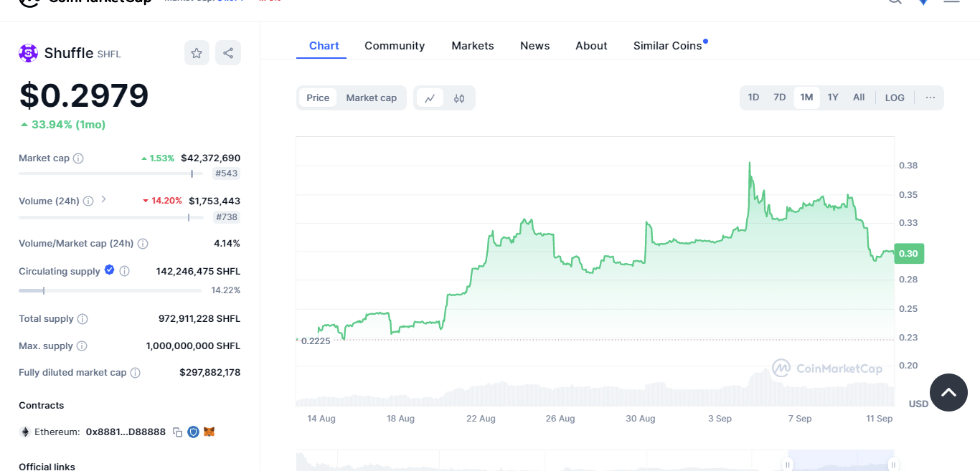The width and height of the screenshot is (980, 471).
Task: Click CoinMarketCap logo in header
Action: point(86,1)
